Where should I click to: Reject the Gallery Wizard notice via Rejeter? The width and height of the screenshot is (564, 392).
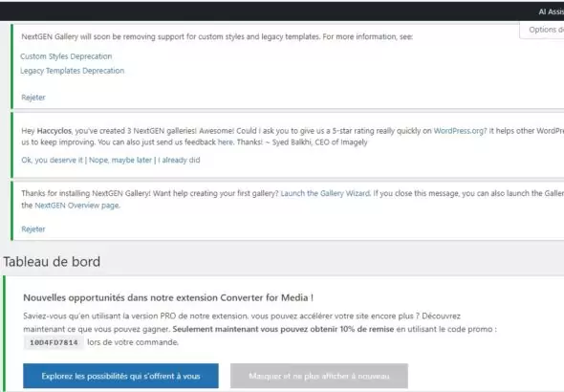[33, 229]
